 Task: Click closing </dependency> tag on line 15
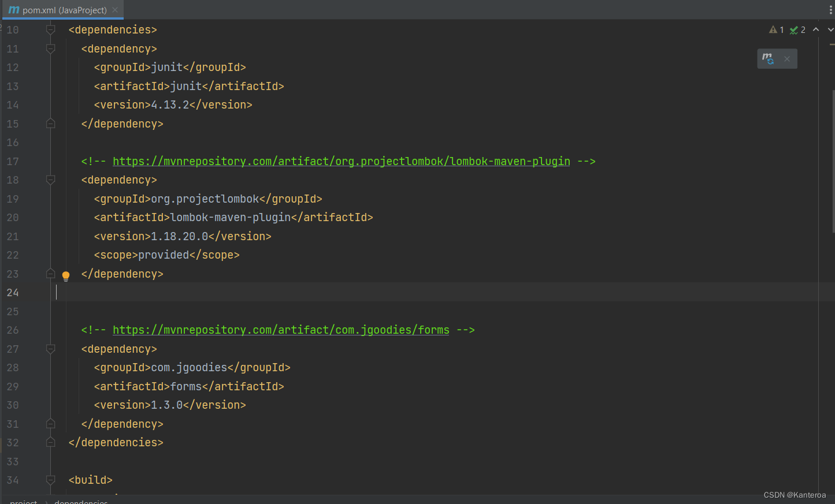pos(123,124)
